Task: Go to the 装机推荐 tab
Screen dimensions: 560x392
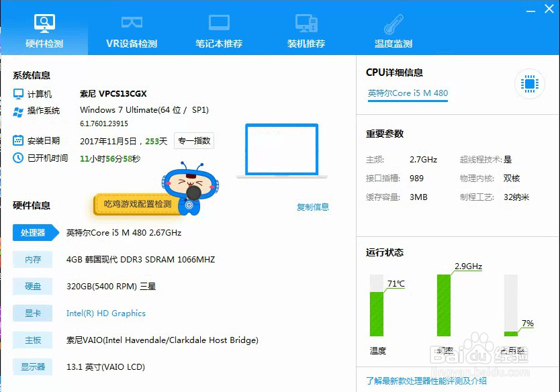Action: 306,32
